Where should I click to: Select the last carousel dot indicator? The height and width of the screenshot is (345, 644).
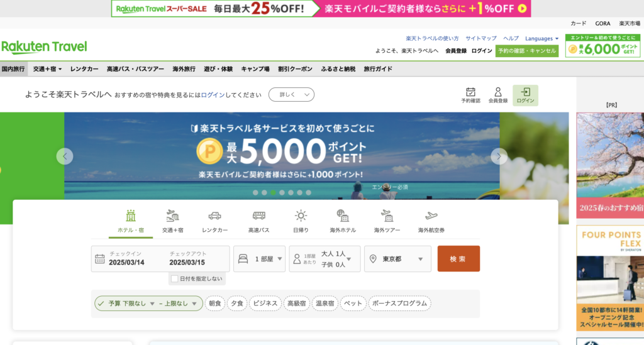tap(308, 192)
